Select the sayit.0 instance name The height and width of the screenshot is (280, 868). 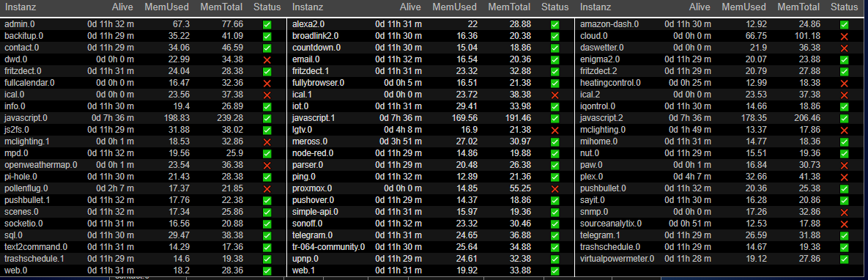593,201
